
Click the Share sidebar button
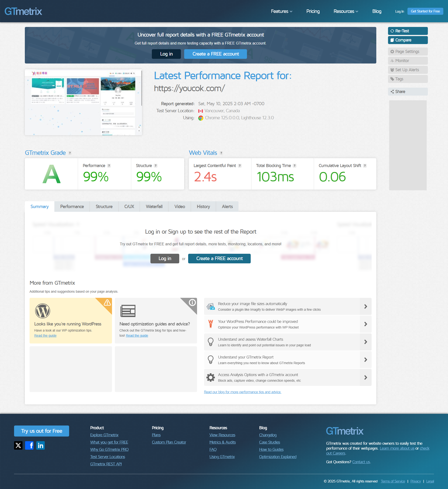408,91
